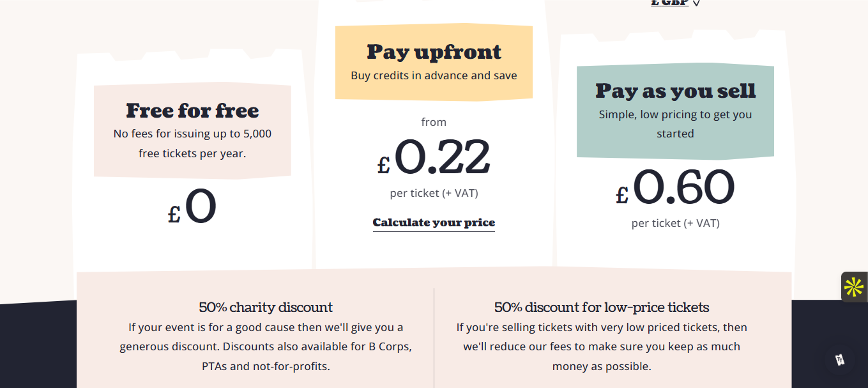Click the yellow starburst widget icon

[853, 287]
